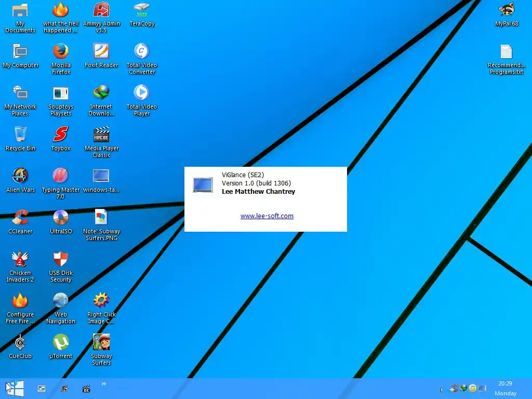Click the smiley face tray icon
The height and width of the screenshot is (399, 532).
pyautogui.click(x=472, y=388)
